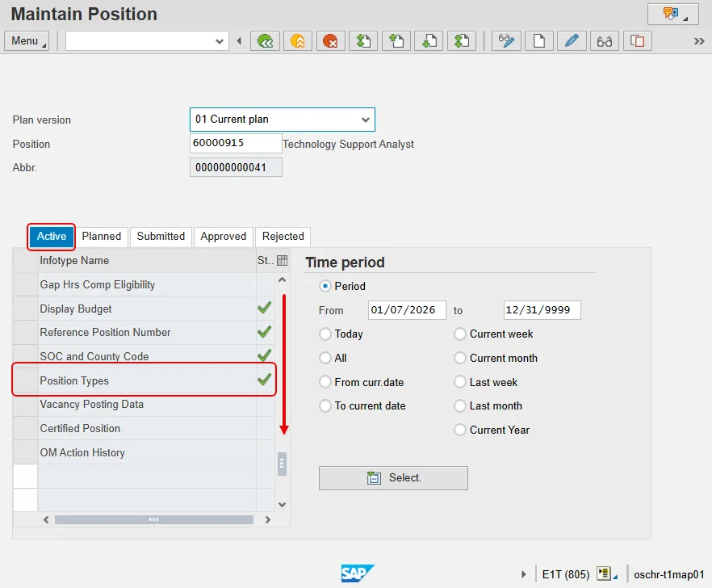
Task: Click the Abbr. field 000000000041
Action: coord(236,167)
